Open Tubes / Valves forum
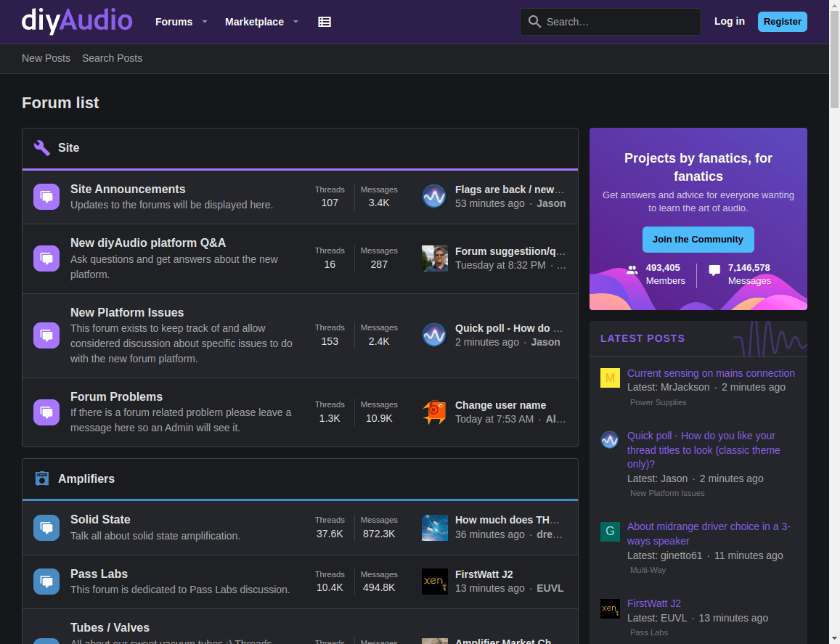840x644 pixels. tap(110, 627)
